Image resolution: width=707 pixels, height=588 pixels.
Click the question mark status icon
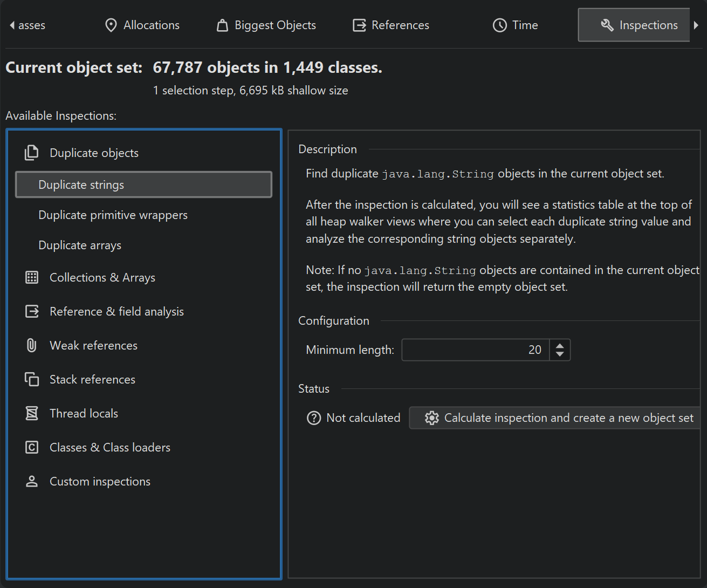tap(313, 418)
